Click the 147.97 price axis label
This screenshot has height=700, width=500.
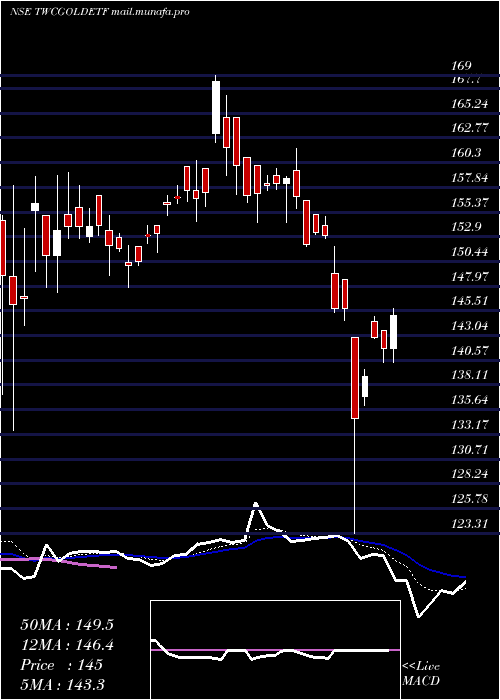tap(471, 277)
